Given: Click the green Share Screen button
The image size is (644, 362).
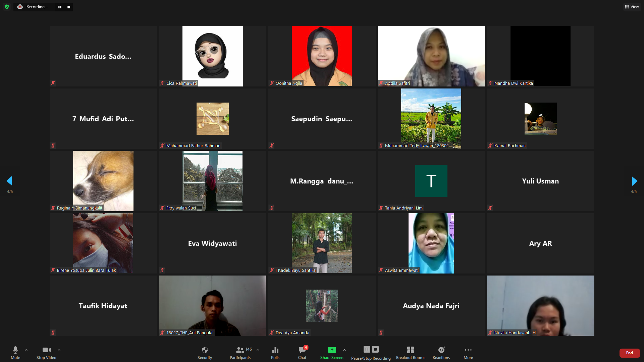Looking at the screenshot, I should (x=332, y=353).
